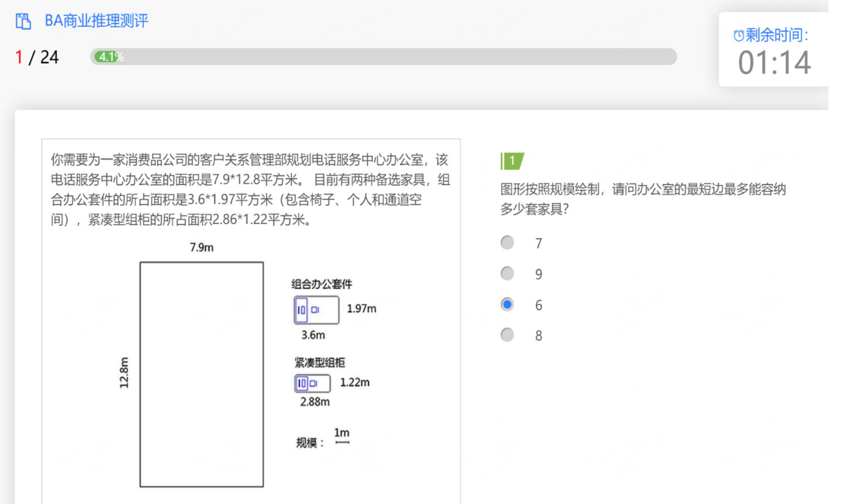Select the radio button for answer 7
The width and height of the screenshot is (841, 504).
pos(507,243)
